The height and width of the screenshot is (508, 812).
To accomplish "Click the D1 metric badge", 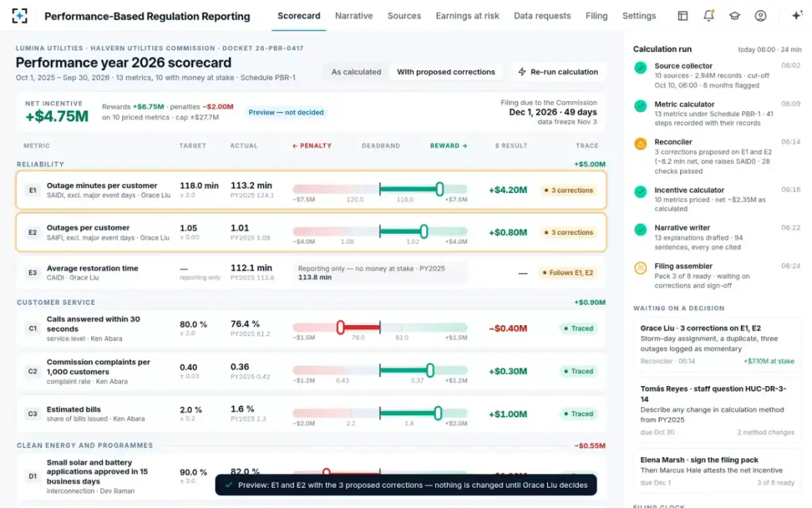I will (32, 476).
